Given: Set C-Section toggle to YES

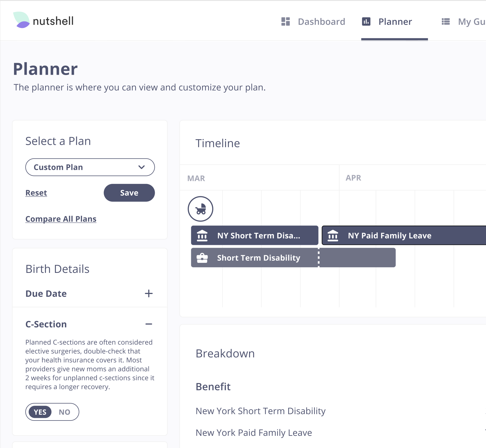Looking at the screenshot, I should point(40,412).
